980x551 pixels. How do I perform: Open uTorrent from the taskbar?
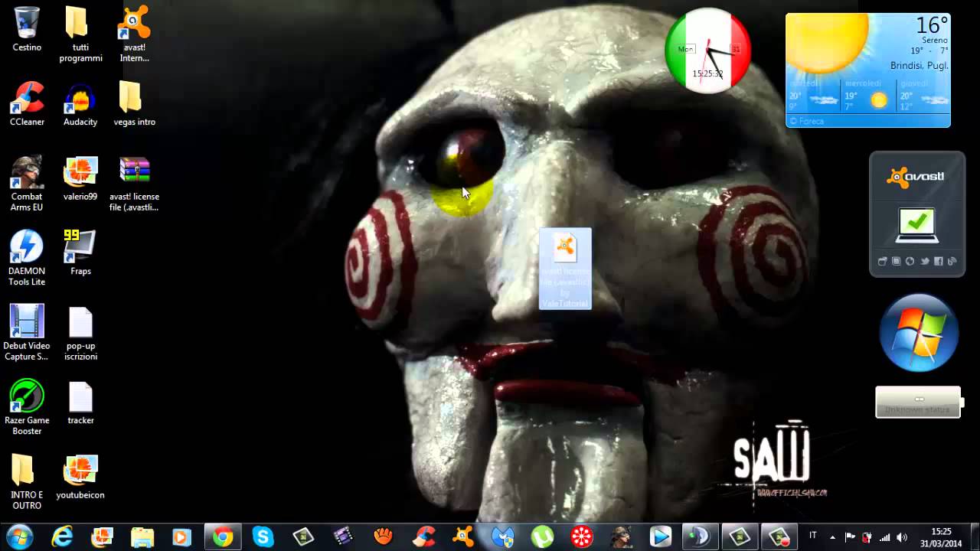543,537
